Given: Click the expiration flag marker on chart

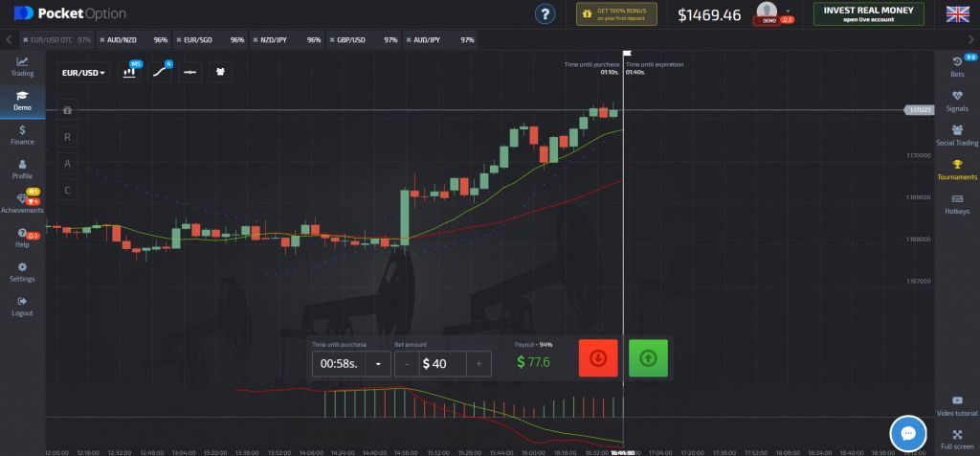Looking at the screenshot, I should [627, 54].
